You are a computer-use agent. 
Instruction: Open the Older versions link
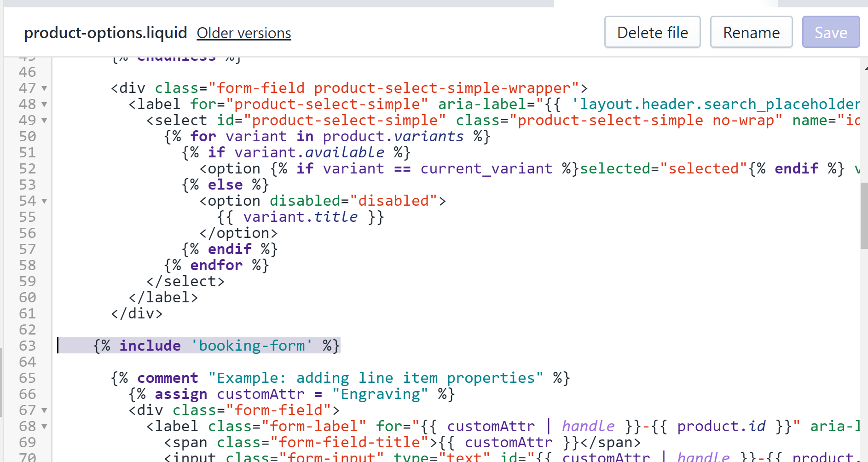tap(244, 33)
